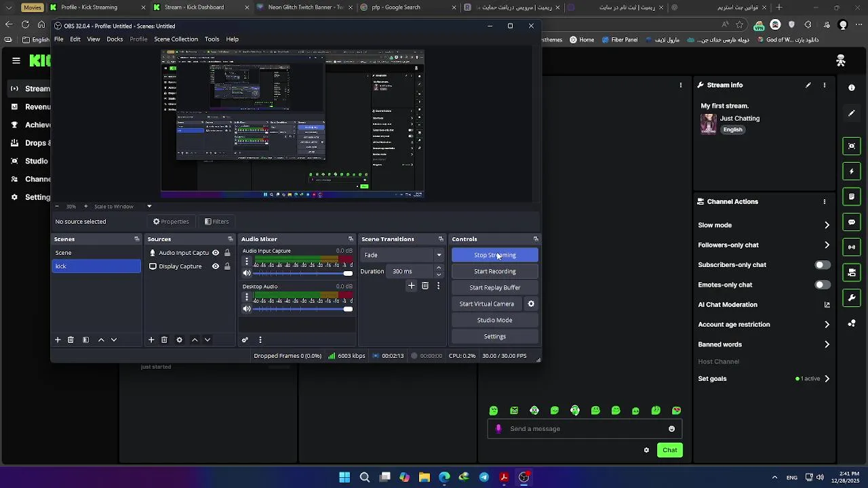This screenshot has width=868, height=488.
Task: Open the Docks menu in OBS
Action: 115,39
